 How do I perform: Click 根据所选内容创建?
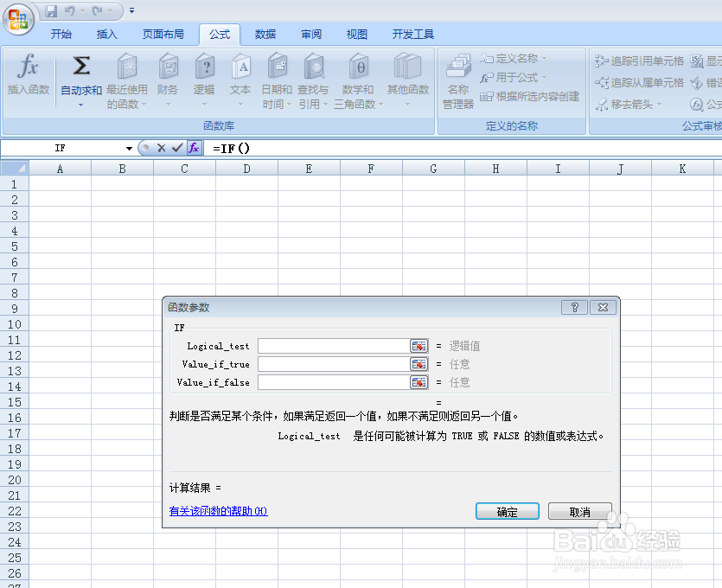[529, 96]
